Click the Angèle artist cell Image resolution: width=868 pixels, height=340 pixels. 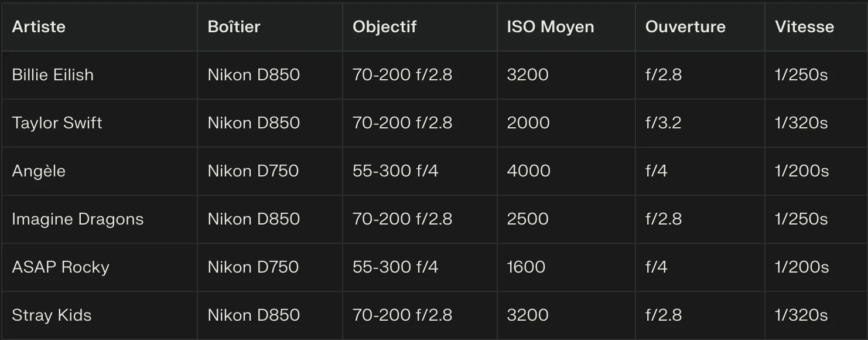pos(39,171)
